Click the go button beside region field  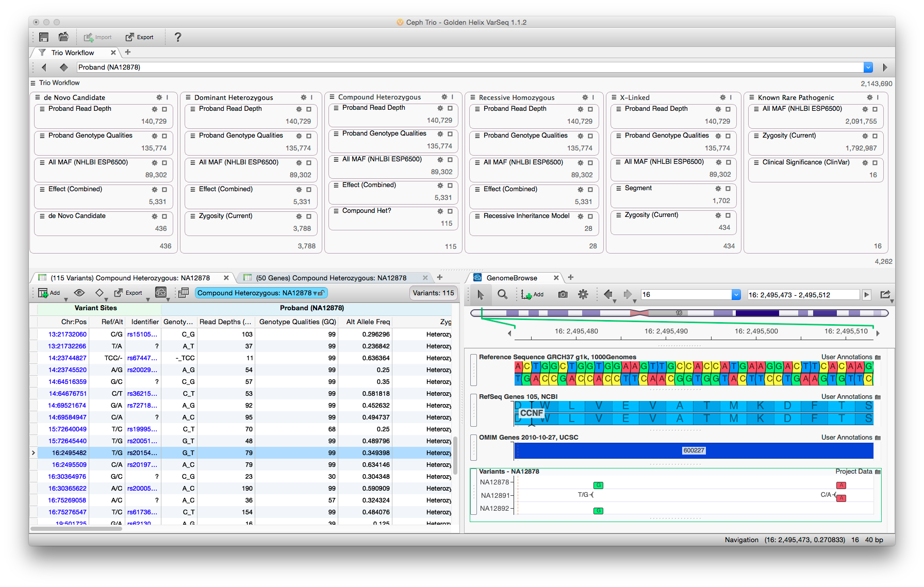[x=867, y=295]
